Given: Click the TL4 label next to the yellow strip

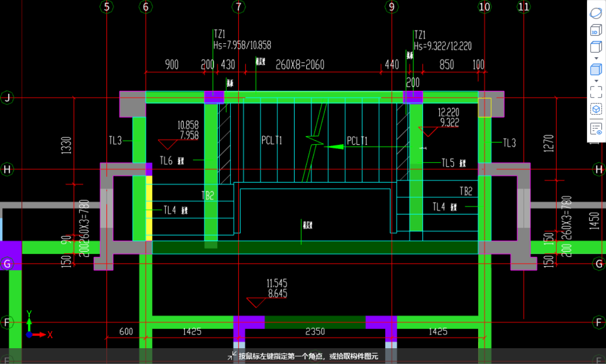Looking at the screenshot, I should (x=170, y=210).
